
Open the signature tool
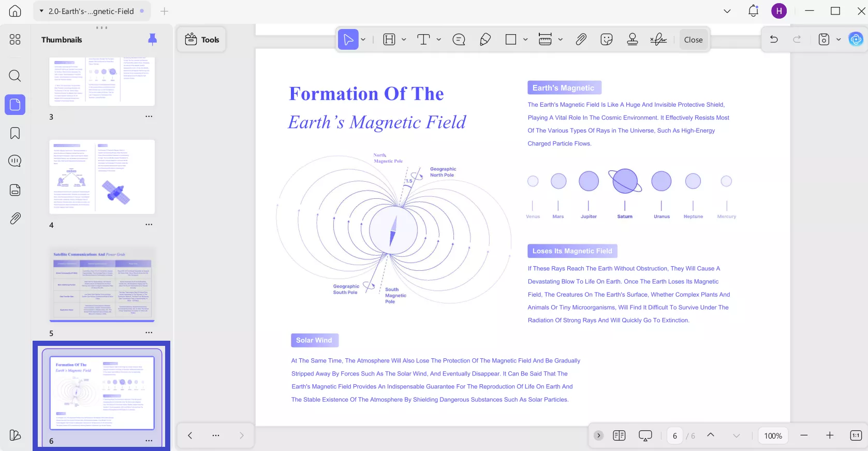[658, 40]
